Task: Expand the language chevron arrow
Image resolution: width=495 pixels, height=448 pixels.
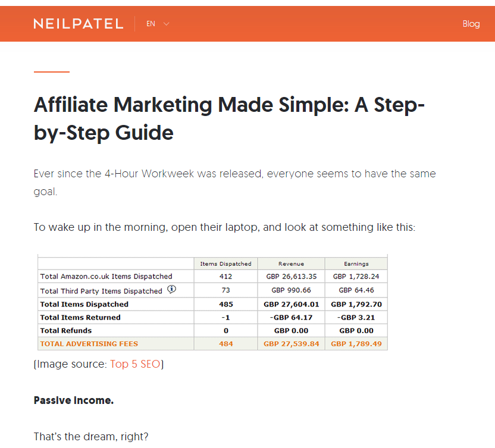Action: coord(166,24)
